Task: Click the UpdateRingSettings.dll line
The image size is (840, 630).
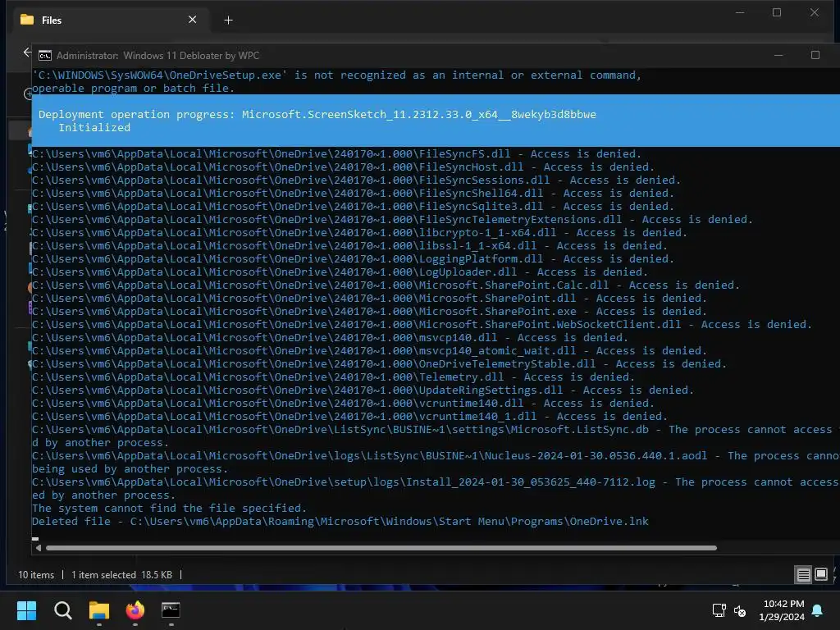Action: pyautogui.click(x=363, y=390)
